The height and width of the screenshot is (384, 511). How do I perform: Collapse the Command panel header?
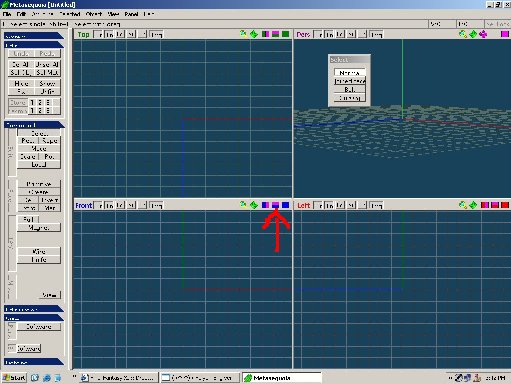34,125
